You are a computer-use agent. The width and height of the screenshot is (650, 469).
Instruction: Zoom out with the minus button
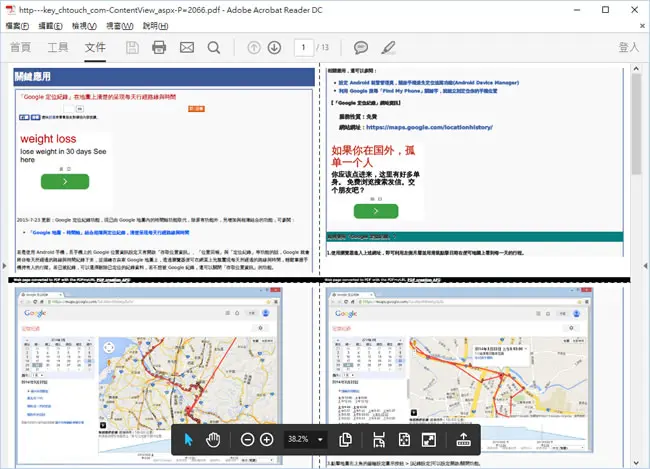[247, 440]
